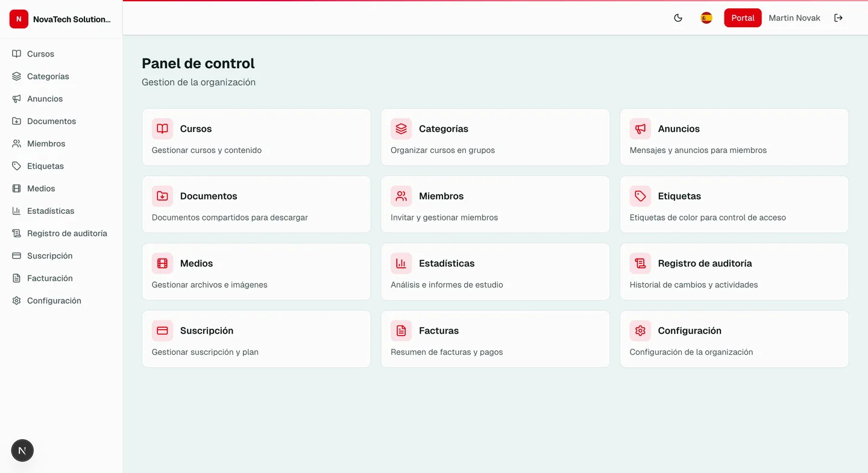This screenshot has width=868, height=473.
Task: Open Configuración from the sidebar
Action: pos(54,301)
